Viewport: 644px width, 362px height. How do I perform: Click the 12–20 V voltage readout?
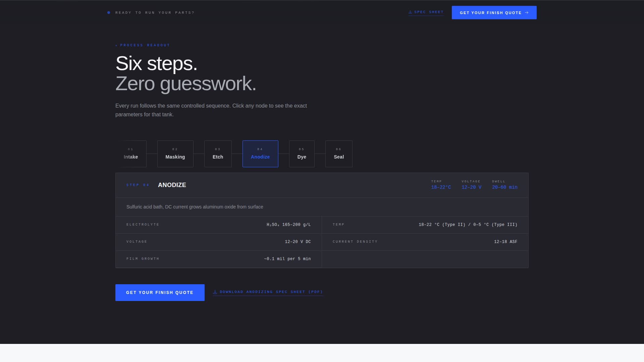(x=471, y=187)
